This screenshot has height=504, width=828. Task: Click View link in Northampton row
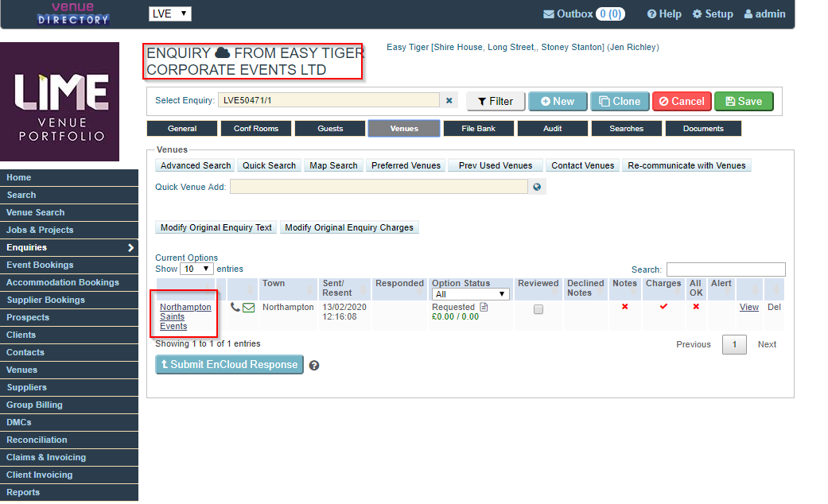[748, 307]
